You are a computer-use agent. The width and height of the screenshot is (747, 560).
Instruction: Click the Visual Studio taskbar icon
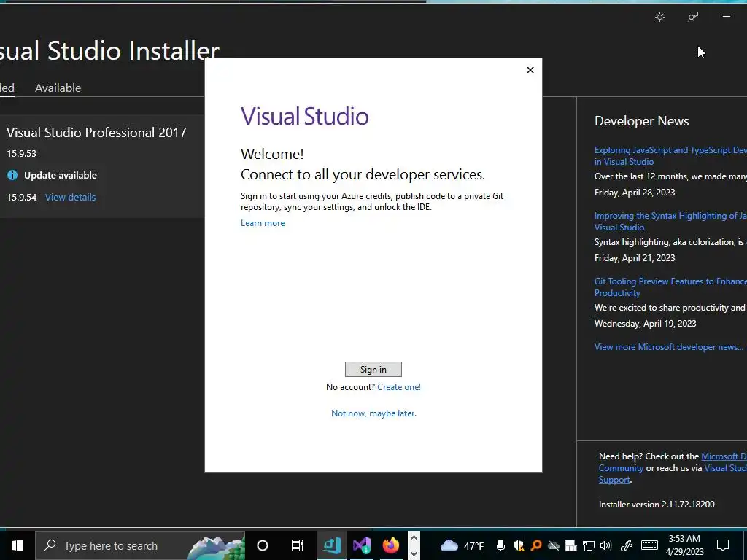[x=362, y=545]
